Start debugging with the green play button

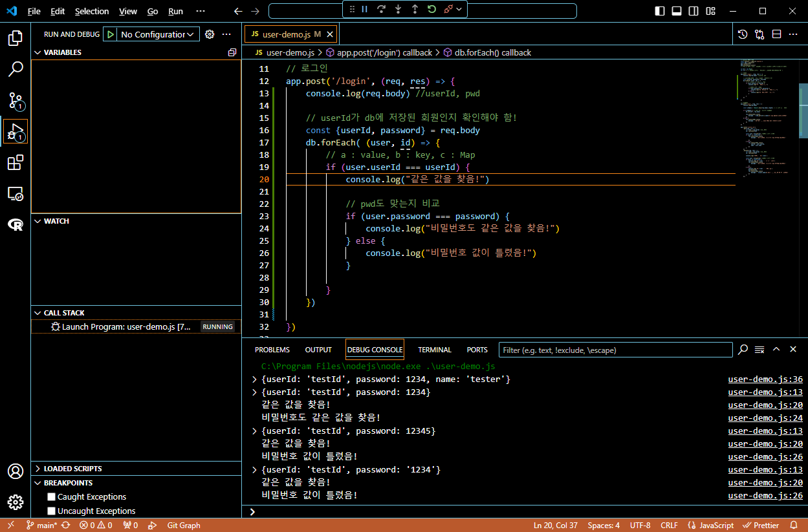click(111, 34)
